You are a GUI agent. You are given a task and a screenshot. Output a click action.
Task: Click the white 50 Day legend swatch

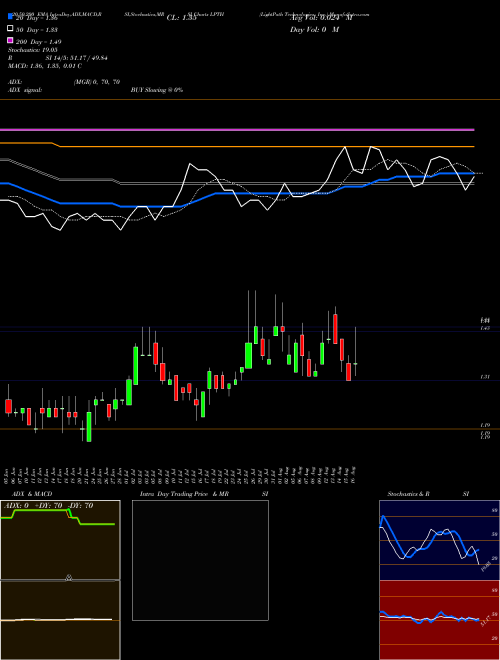pos(10,29)
